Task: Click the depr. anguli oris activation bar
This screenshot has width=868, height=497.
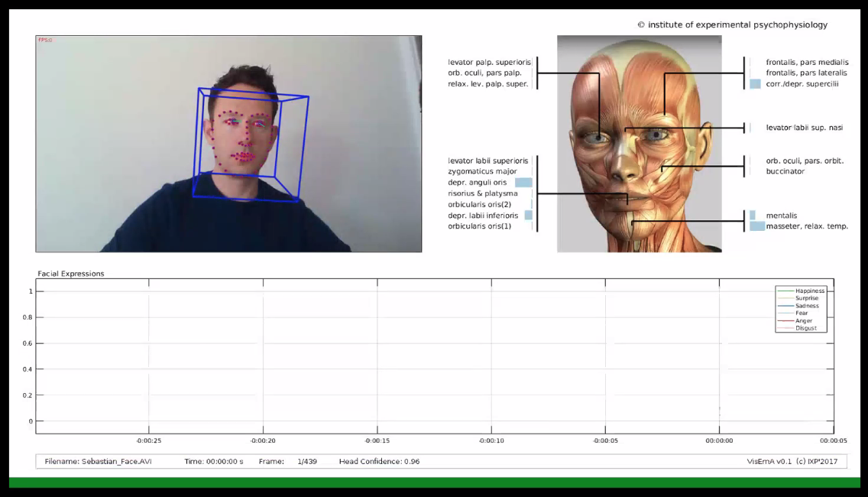Action: point(523,183)
